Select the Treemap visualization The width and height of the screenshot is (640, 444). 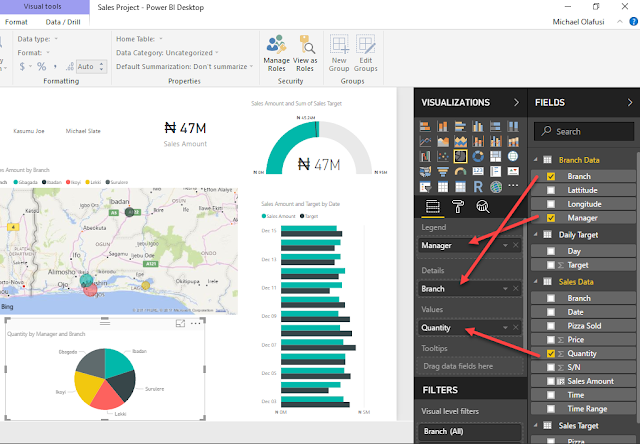pos(496,156)
